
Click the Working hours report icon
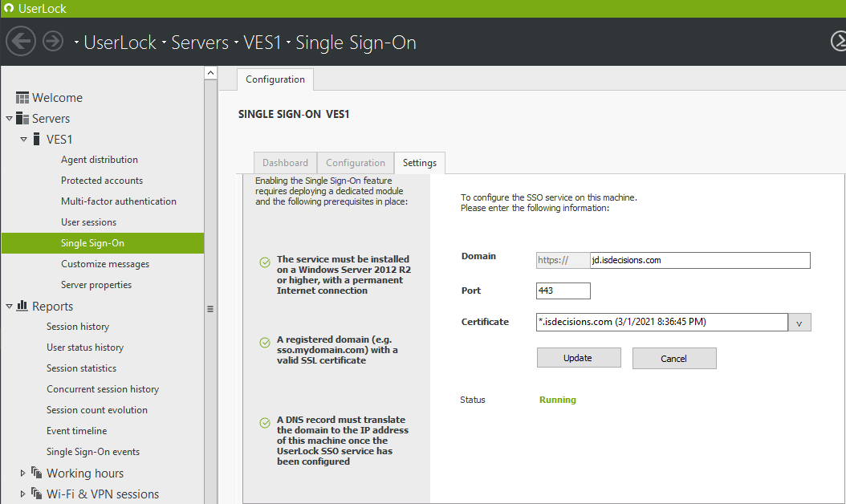tap(36, 473)
